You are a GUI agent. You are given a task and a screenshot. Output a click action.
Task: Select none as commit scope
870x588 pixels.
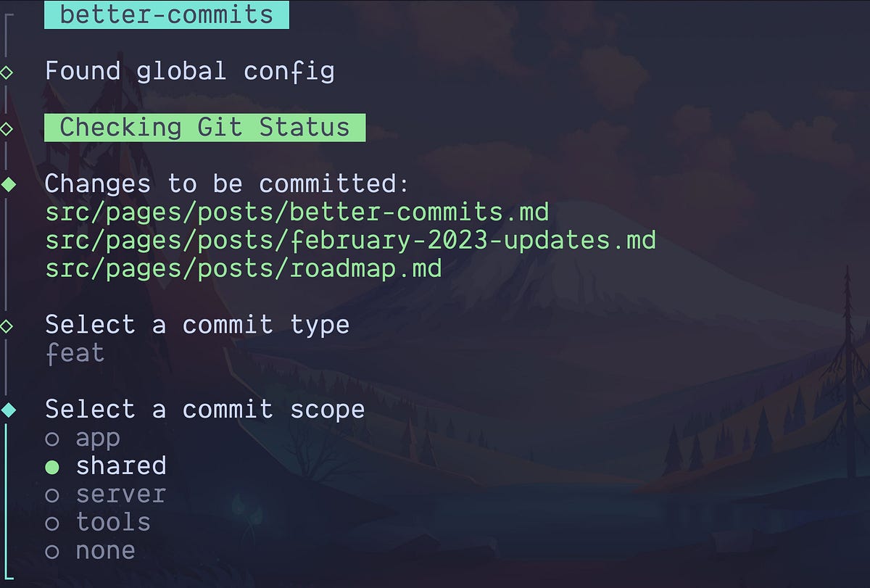pyautogui.click(x=90, y=551)
